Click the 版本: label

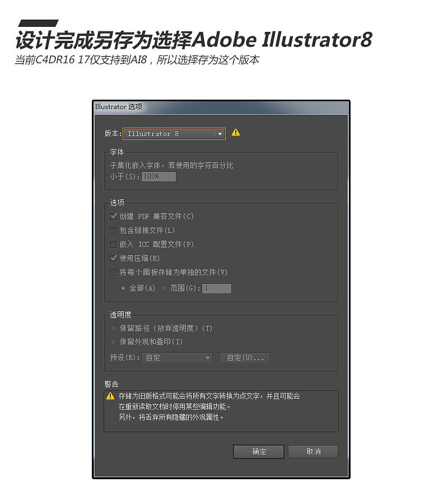point(113,133)
